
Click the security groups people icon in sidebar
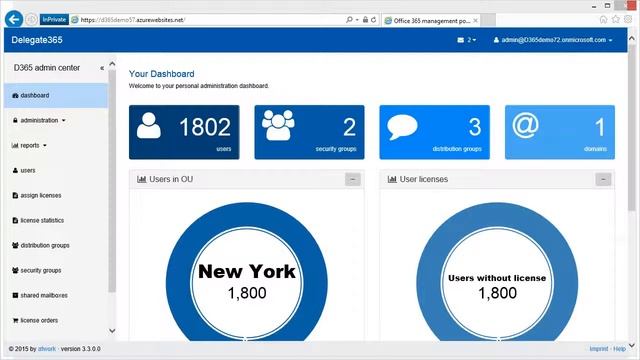coord(15,270)
